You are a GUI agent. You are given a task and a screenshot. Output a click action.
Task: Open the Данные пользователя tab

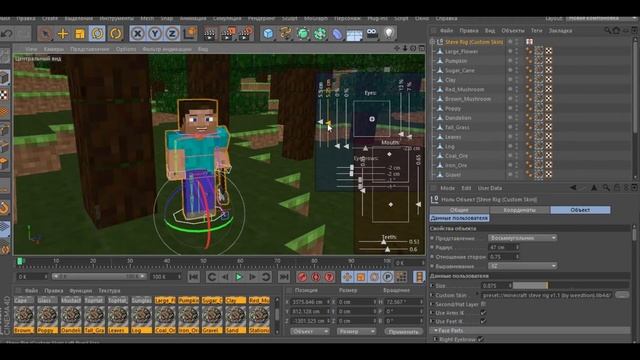click(x=459, y=218)
